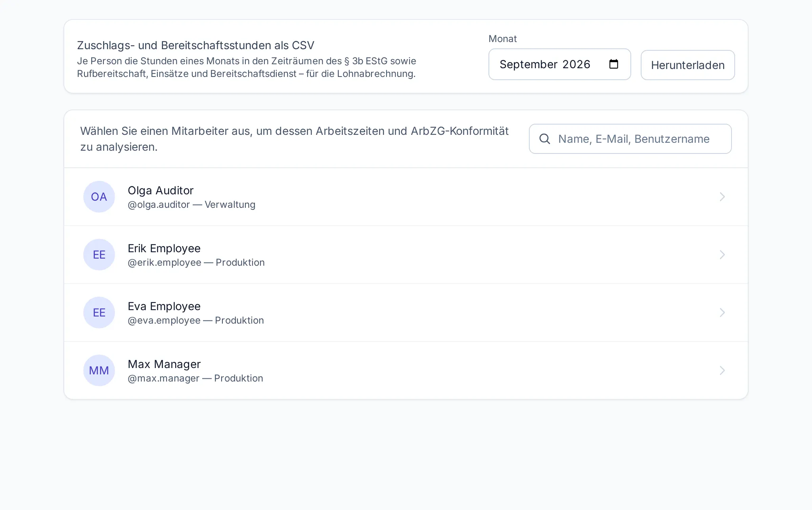Image resolution: width=812 pixels, height=510 pixels.
Task: Open Max Manager name
Action: [x=164, y=364]
